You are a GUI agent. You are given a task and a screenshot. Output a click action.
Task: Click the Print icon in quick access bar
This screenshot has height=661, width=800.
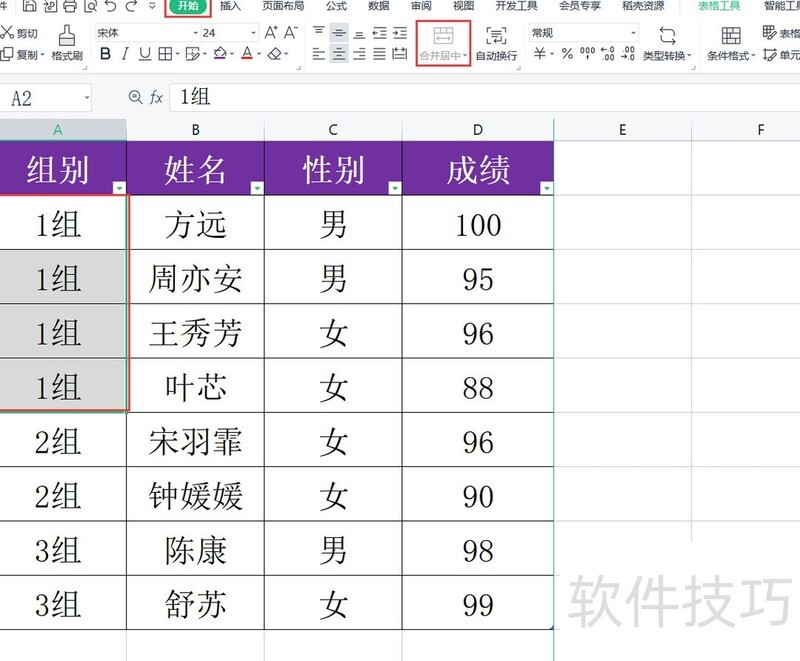(69, 6)
